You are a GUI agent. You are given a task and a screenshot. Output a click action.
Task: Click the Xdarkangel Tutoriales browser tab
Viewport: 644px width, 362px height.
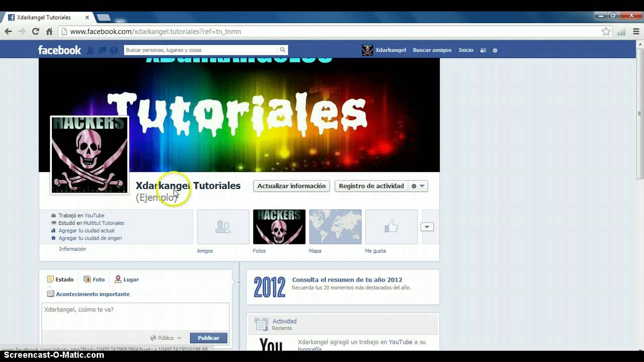[x=48, y=17]
